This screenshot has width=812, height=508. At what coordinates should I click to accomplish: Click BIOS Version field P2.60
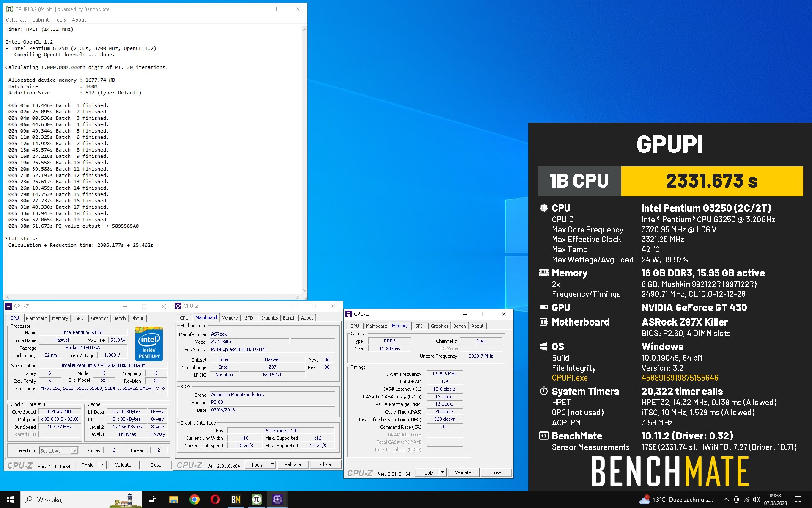pos(272,402)
